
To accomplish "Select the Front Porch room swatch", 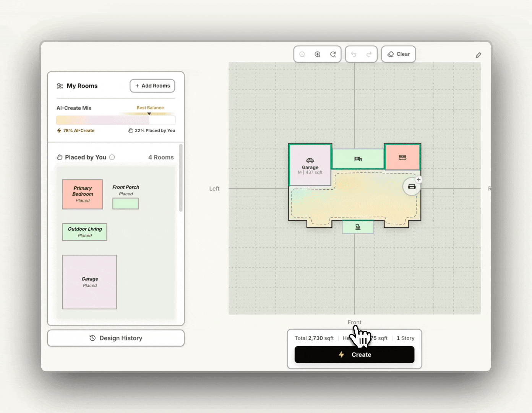I will coord(125,203).
